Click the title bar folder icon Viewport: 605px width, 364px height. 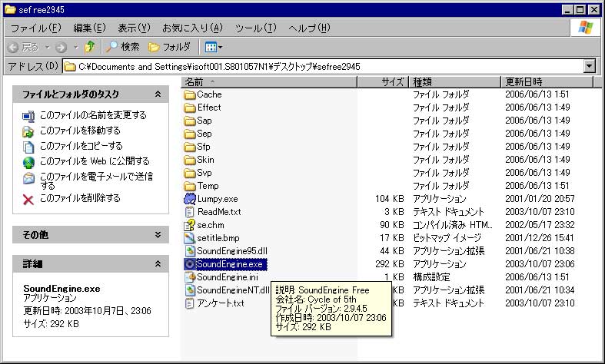pos(10,9)
